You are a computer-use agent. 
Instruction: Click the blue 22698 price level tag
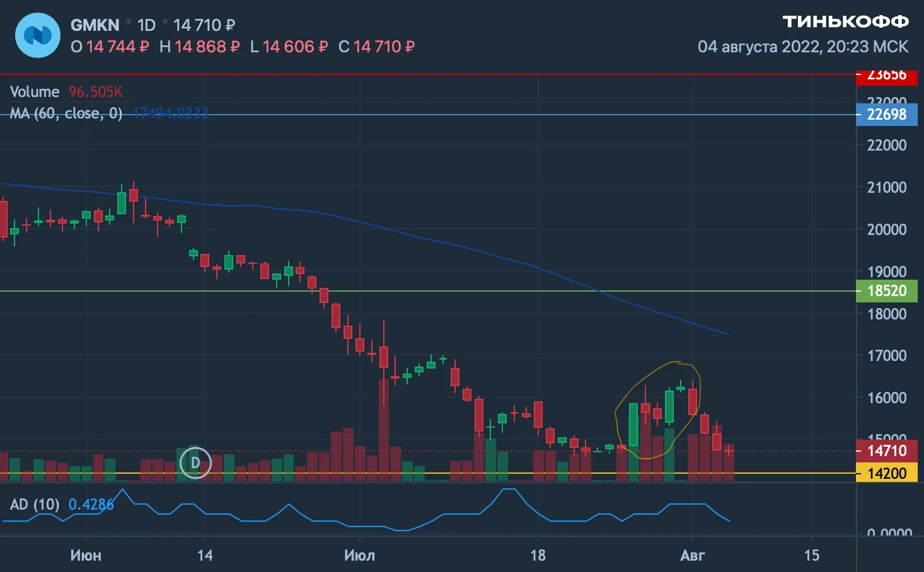click(887, 115)
